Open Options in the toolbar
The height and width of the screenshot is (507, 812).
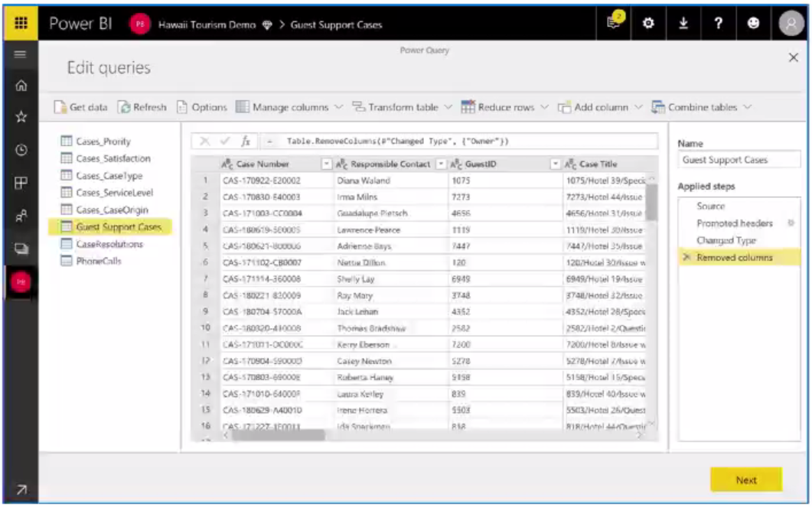(x=202, y=107)
